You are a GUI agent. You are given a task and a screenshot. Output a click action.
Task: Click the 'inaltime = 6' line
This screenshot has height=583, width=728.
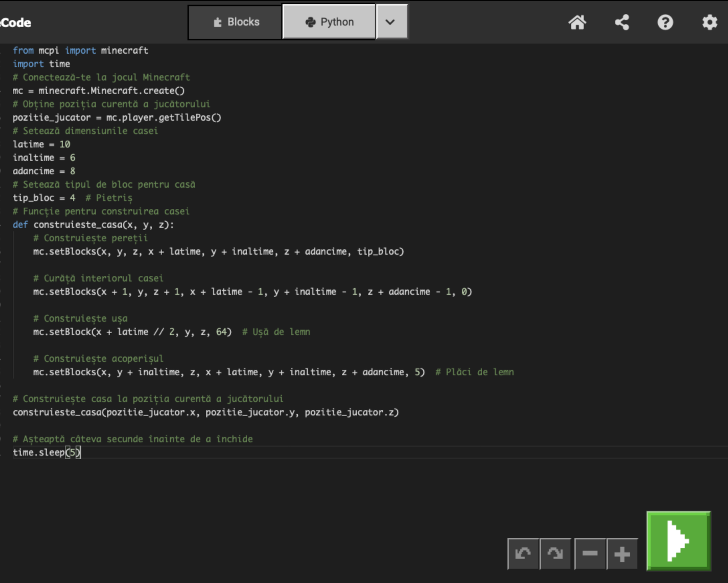click(44, 158)
